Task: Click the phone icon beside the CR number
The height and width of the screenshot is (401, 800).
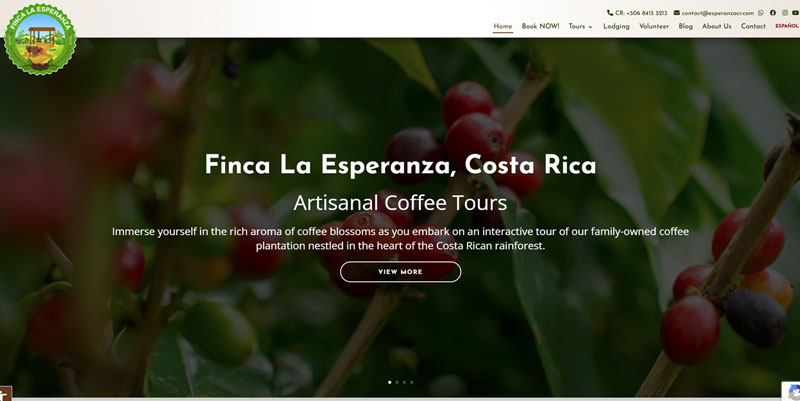Action: (x=610, y=13)
